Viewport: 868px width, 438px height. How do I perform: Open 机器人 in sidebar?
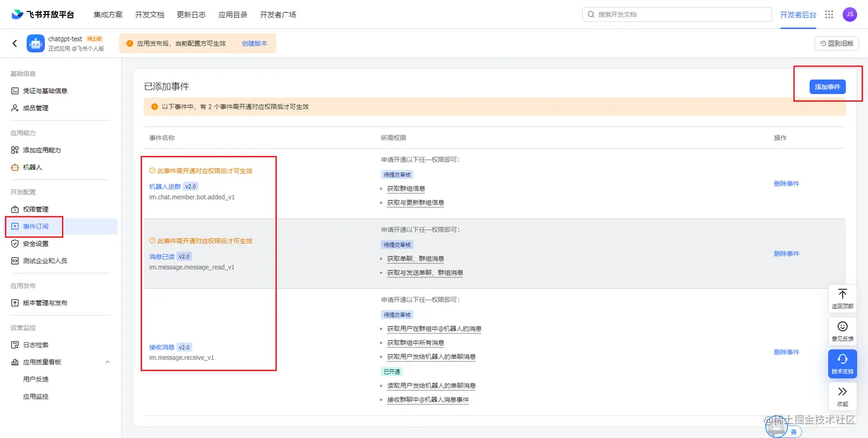[x=32, y=167]
